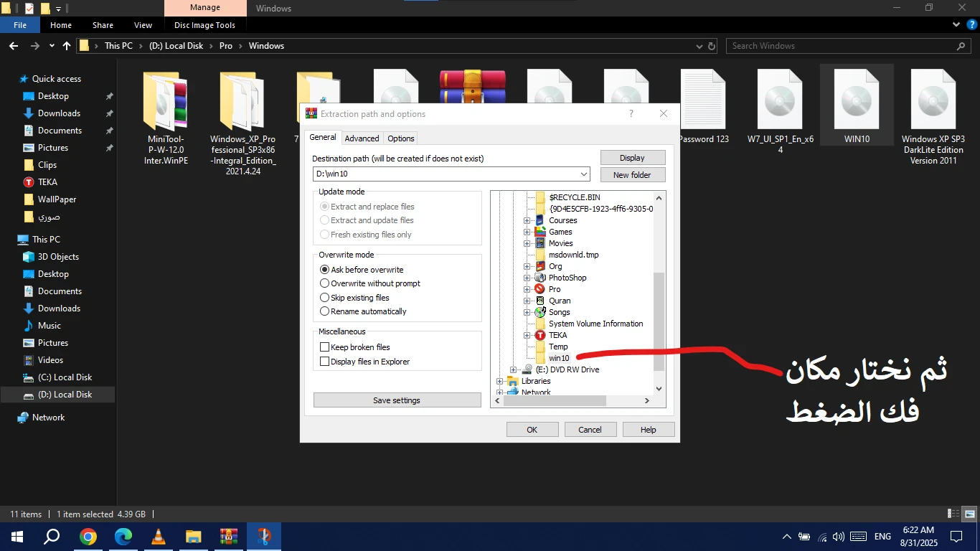This screenshot has height=551, width=980.
Task: Open the Home ribbon tab
Action: pyautogui.click(x=61, y=25)
